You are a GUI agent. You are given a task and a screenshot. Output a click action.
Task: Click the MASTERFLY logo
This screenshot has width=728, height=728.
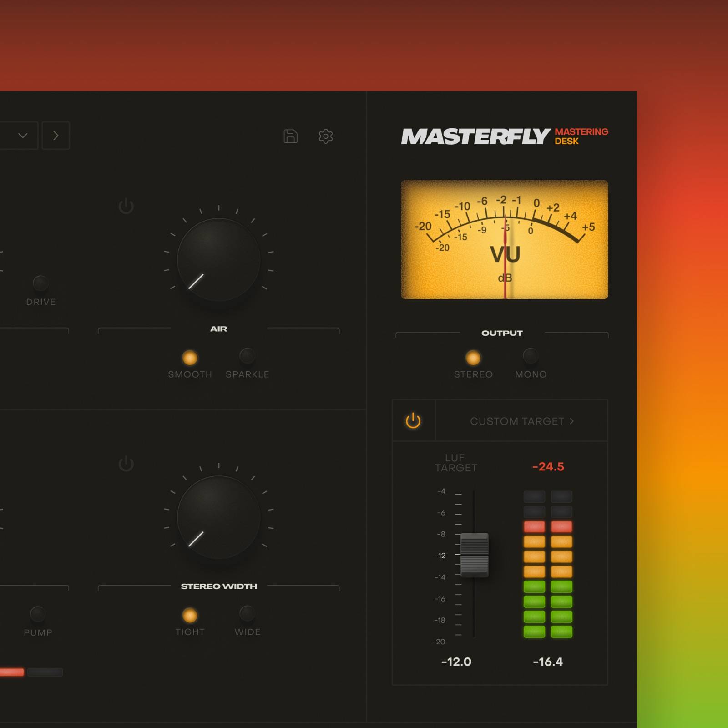pos(475,136)
